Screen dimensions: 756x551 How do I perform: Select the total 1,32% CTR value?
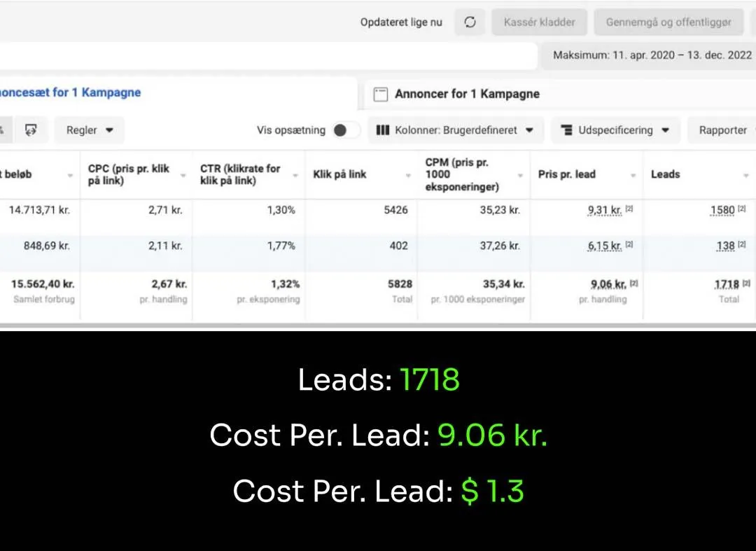286,284
